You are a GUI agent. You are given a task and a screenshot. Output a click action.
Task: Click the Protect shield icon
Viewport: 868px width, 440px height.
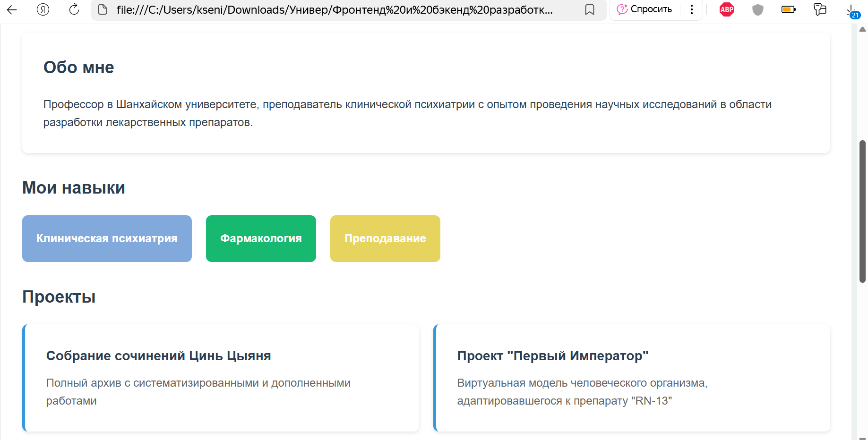tap(757, 9)
